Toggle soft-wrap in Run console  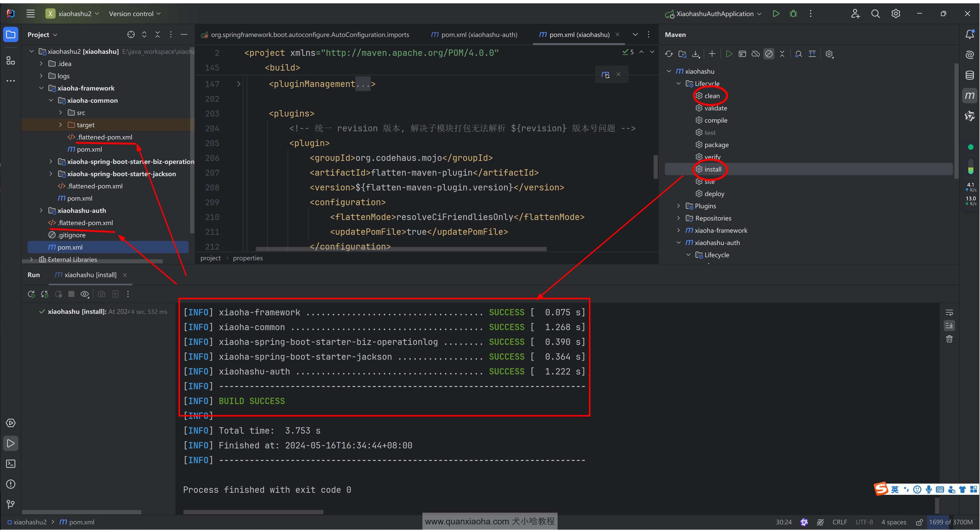(x=949, y=313)
